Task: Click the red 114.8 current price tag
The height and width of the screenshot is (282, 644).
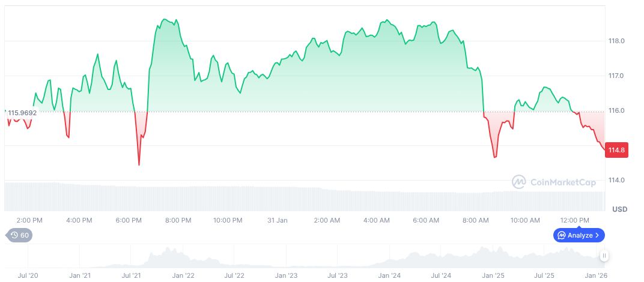Action: tap(616, 151)
